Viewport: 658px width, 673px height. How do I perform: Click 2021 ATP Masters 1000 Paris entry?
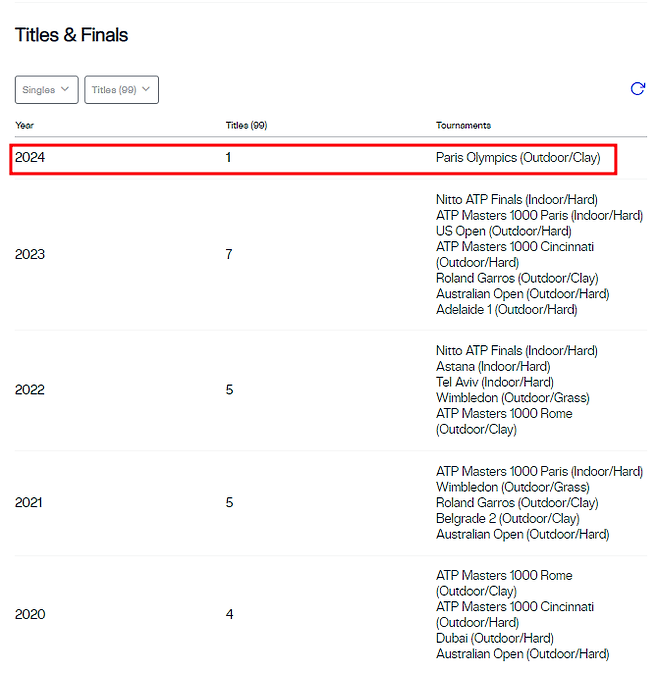[x=540, y=471]
